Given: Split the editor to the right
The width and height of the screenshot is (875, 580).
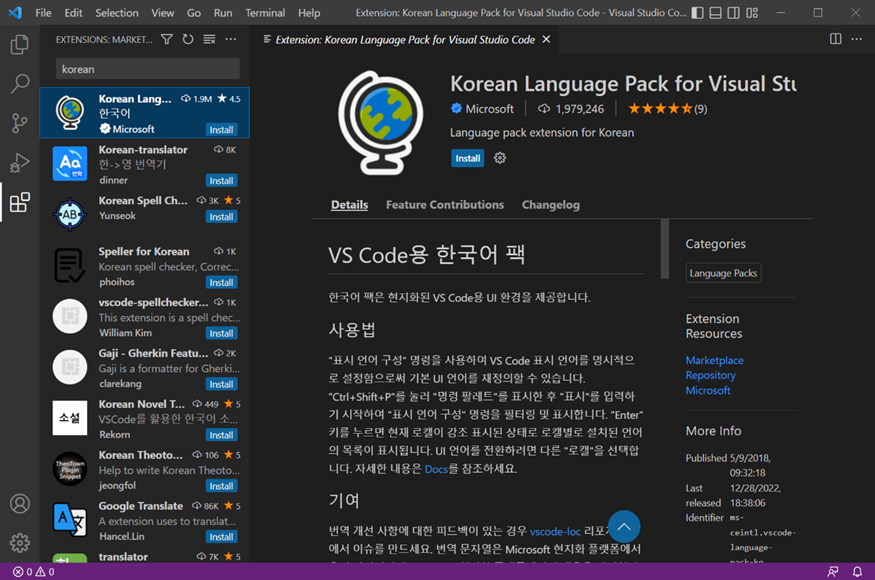Looking at the screenshot, I should pos(835,39).
